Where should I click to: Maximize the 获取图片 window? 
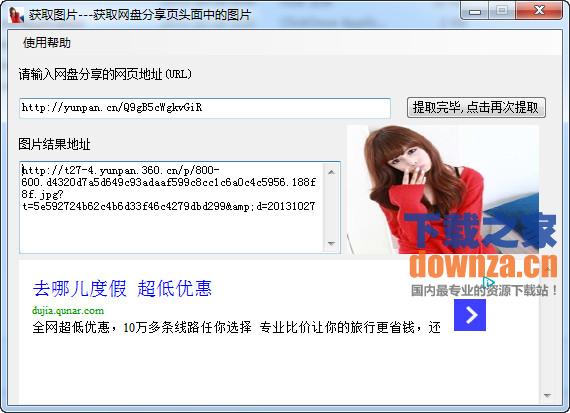coord(502,11)
